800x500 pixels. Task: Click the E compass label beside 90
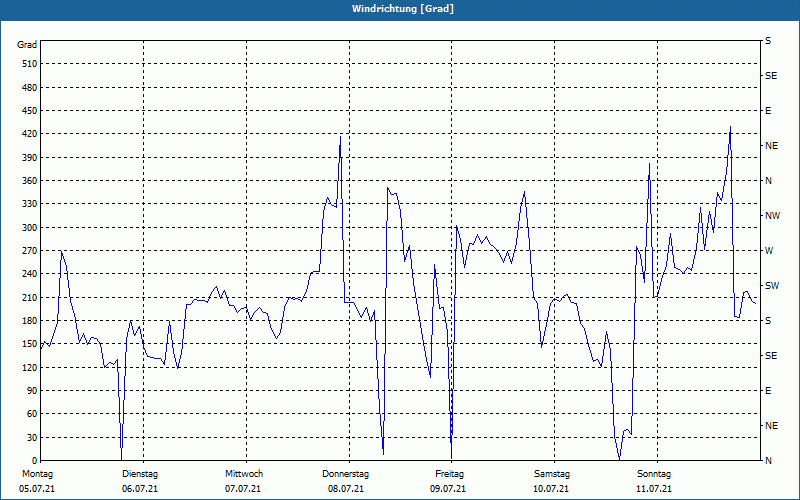pos(768,391)
